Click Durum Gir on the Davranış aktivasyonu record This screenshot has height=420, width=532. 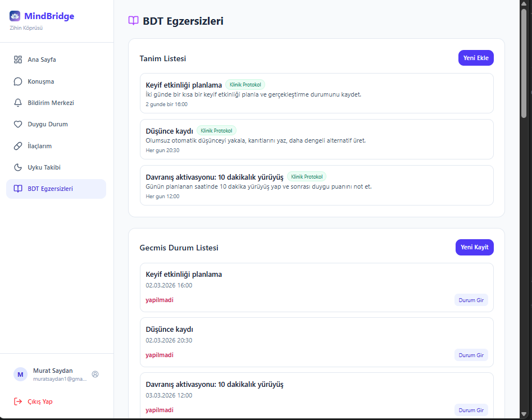(471, 410)
